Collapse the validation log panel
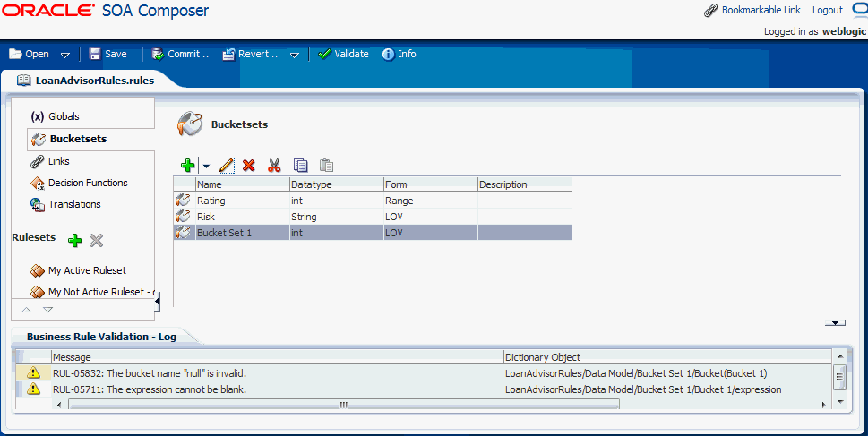This screenshot has height=436, width=868. [x=835, y=322]
